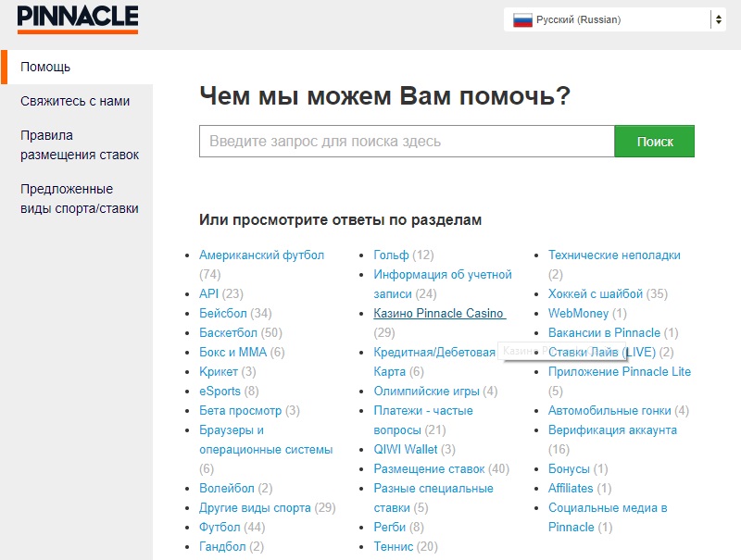Open Свяжитесь с нами in sidebar
The width and height of the screenshot is (741, 560).
[x=75, y=101]
